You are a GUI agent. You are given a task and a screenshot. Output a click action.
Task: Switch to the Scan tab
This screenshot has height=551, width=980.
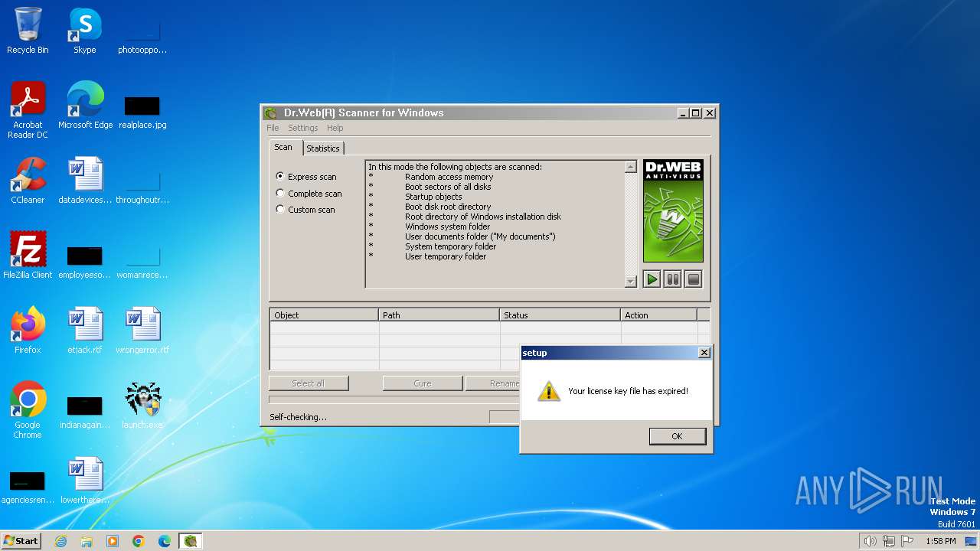click(x=283, y=148)
